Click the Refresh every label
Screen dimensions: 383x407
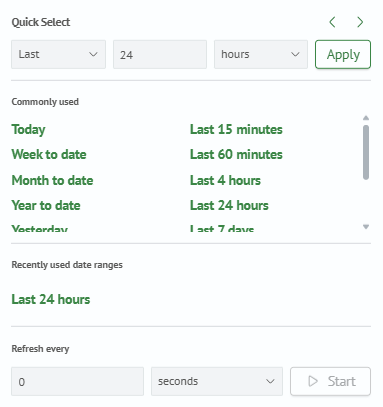coord(40,349)
